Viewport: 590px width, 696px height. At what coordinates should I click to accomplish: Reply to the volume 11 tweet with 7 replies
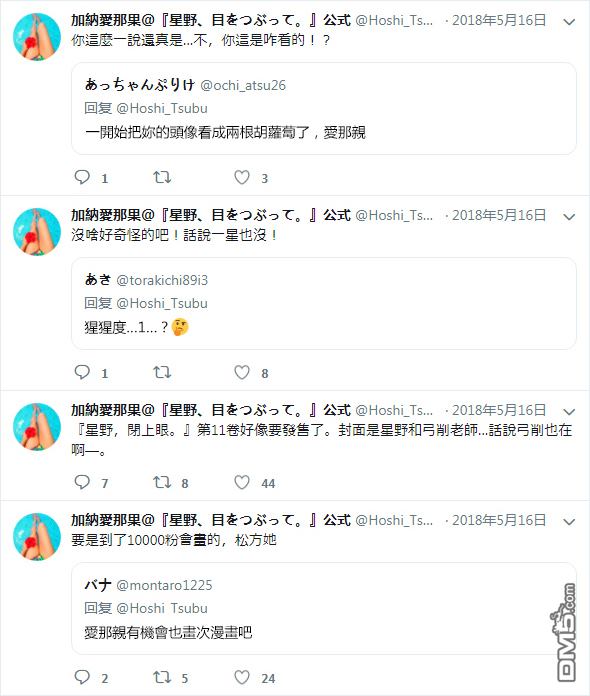point(82,482)
